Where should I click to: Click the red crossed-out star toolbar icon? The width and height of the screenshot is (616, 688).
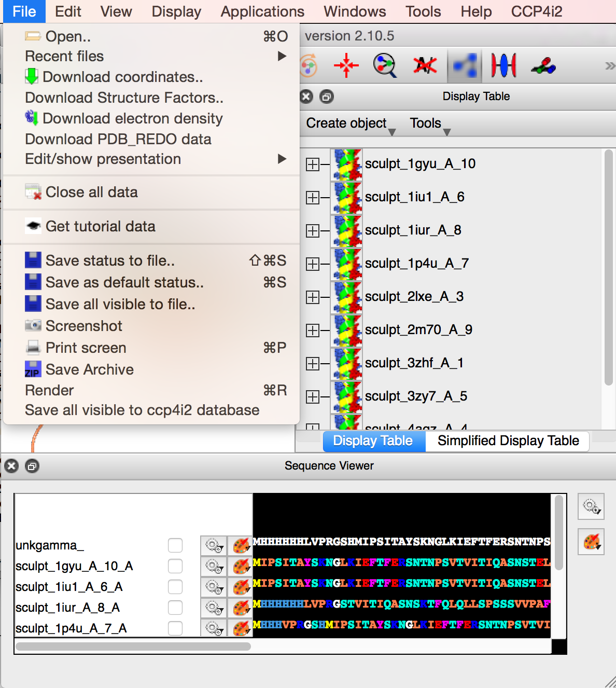click(x=425, y=66)
